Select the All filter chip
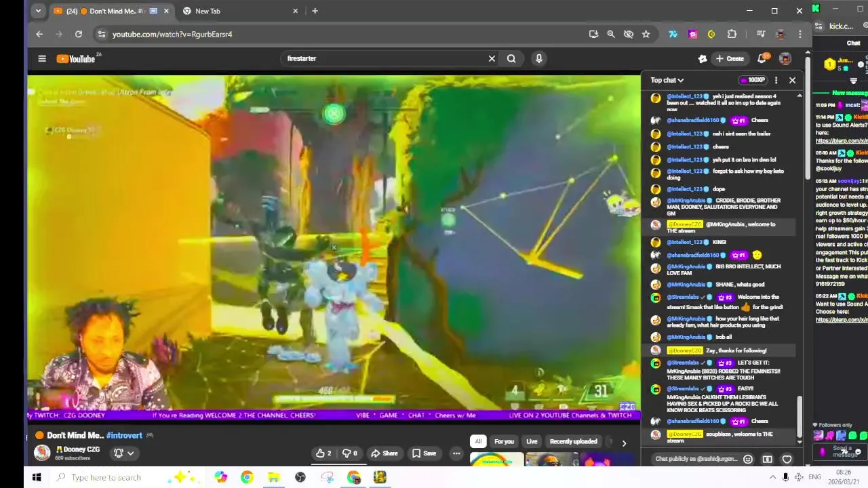This screenshot has width=868, height=488. click(478, 441)
